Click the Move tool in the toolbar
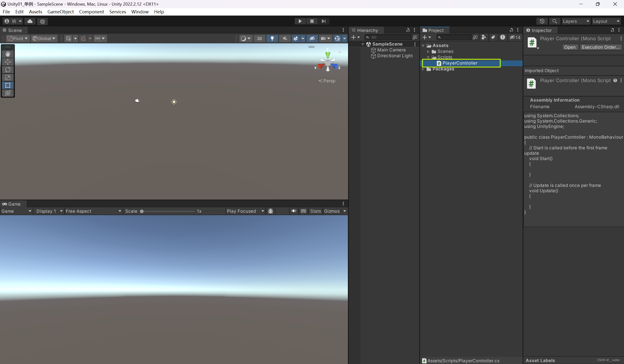 coord(7,61)
